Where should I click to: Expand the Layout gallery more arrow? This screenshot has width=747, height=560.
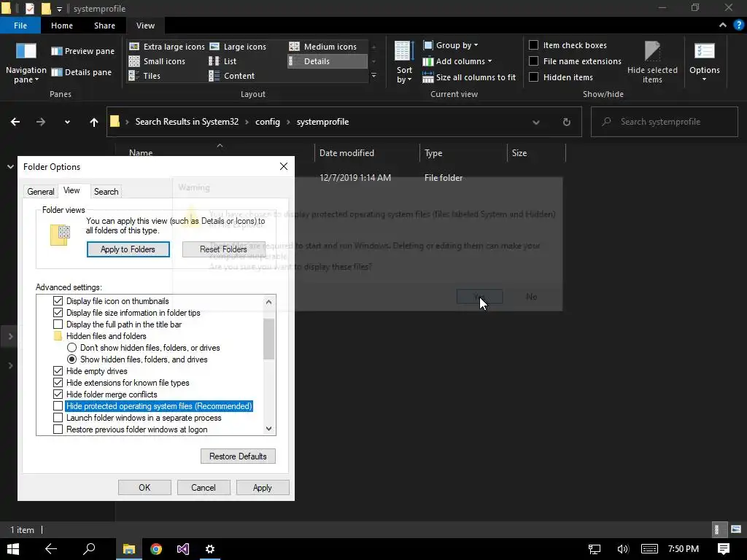(x=374, y=75)
